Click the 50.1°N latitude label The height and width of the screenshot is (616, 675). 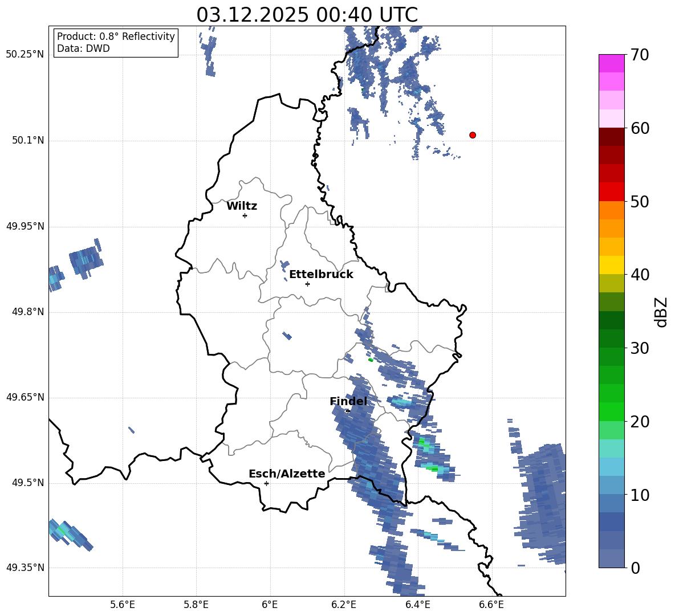tap(29, 140)
